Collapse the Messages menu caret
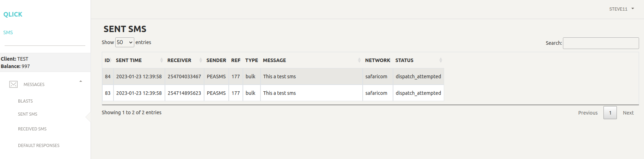This screenshot has height=159, width=644. coord(81,81)
